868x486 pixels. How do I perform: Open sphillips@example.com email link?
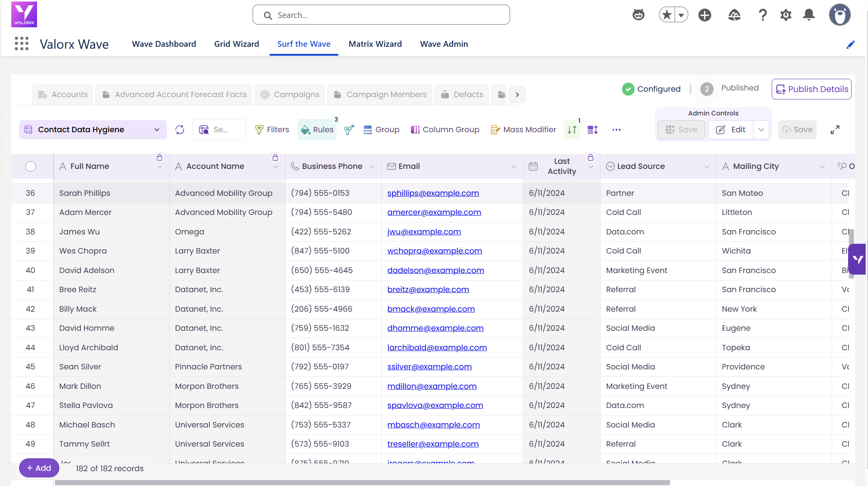pos(433,193)
